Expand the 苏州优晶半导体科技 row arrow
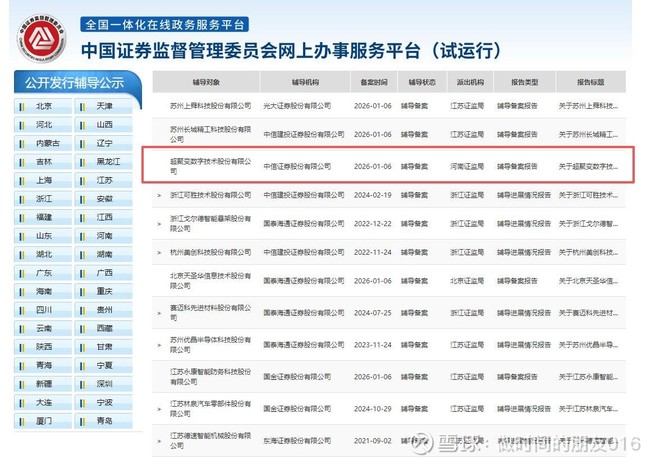 (159, 345)
